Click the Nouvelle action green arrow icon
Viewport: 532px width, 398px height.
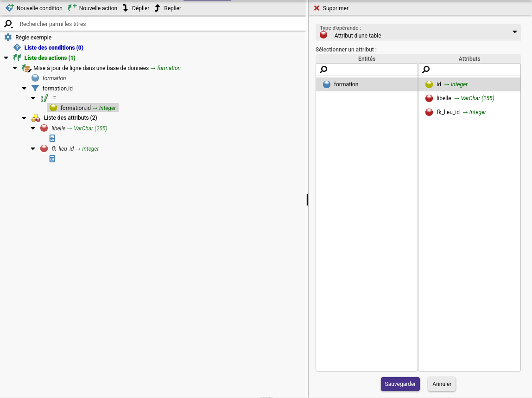tap(72, 8)
